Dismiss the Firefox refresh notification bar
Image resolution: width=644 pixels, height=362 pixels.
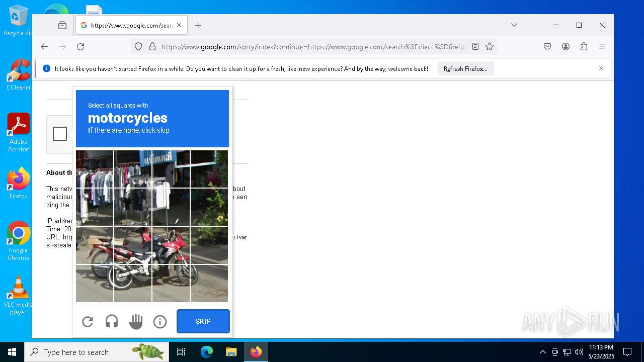click(601, 68)
